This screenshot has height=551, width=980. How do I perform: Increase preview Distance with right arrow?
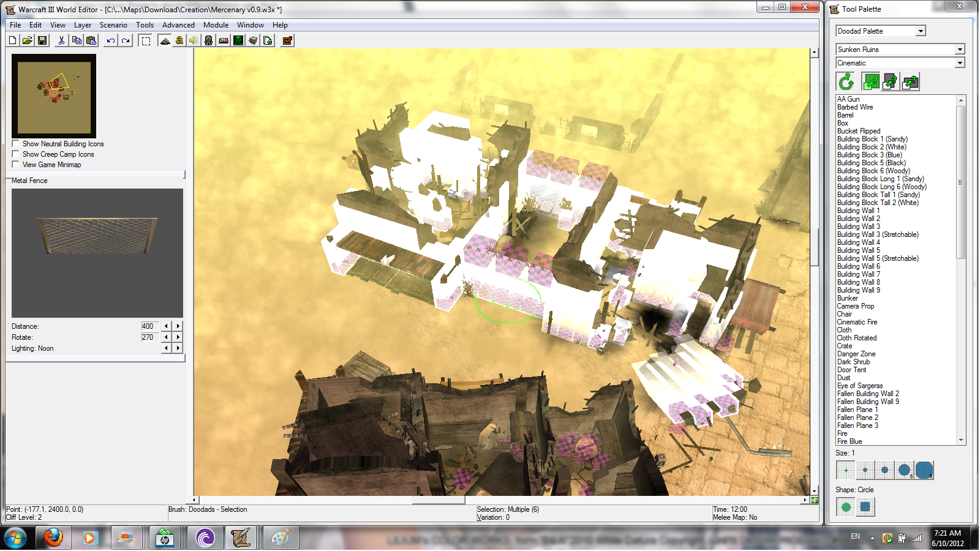pyautogui.click(x=178, y=326)
